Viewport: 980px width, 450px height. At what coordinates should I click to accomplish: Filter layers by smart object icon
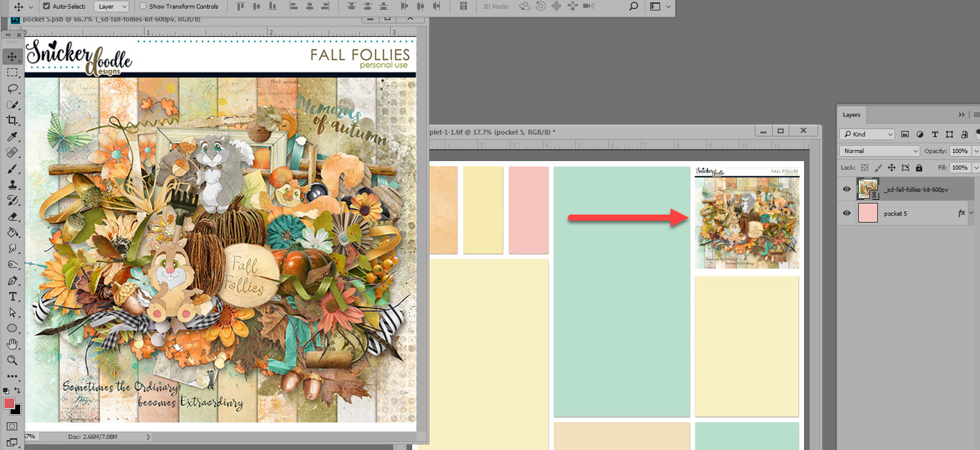[964, 134]
